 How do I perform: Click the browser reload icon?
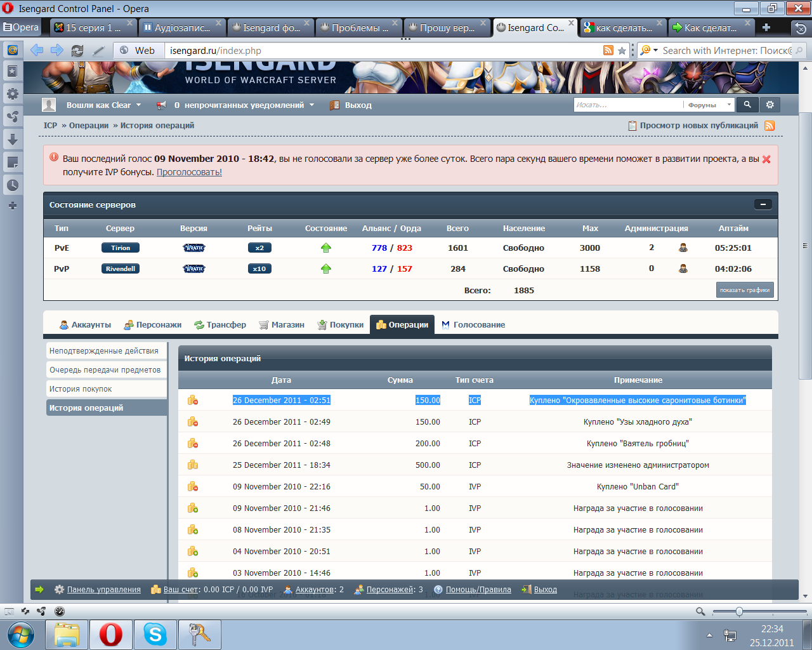click(x=77, y=51)
